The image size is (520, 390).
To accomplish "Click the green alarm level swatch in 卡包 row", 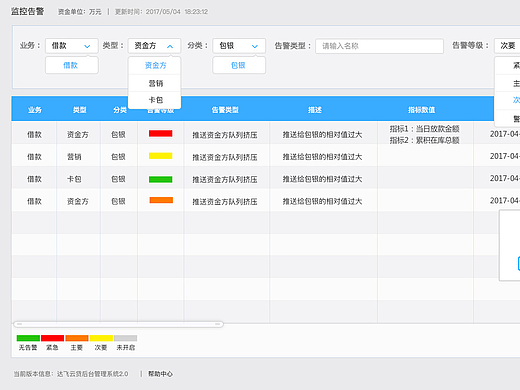I will pyautogui.click(x=161, y=179).
